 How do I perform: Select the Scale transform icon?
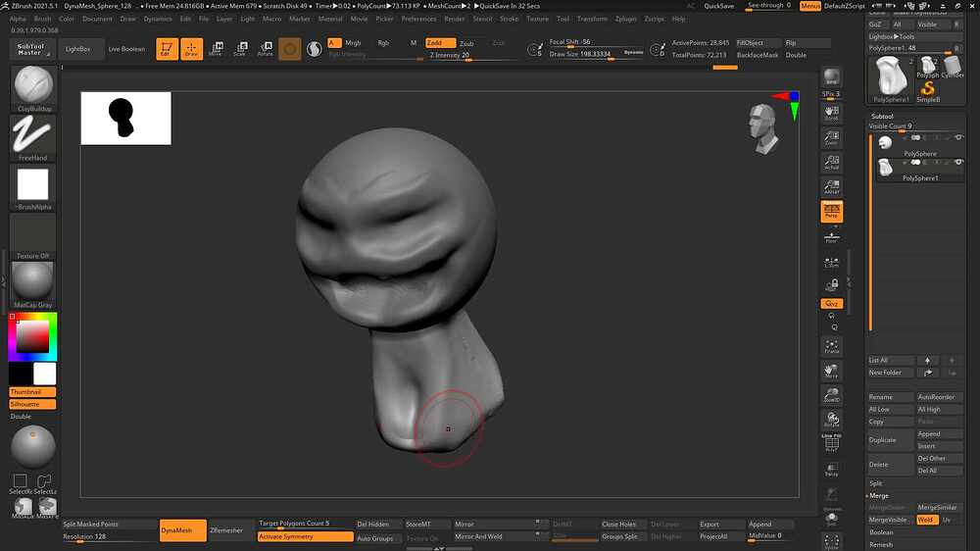click(240, 49)
